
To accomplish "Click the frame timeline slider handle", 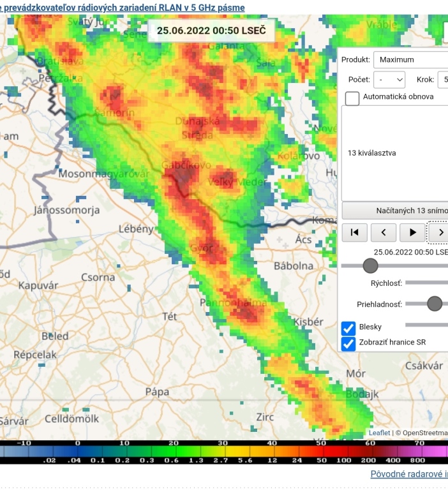I will tap(370, 265).
